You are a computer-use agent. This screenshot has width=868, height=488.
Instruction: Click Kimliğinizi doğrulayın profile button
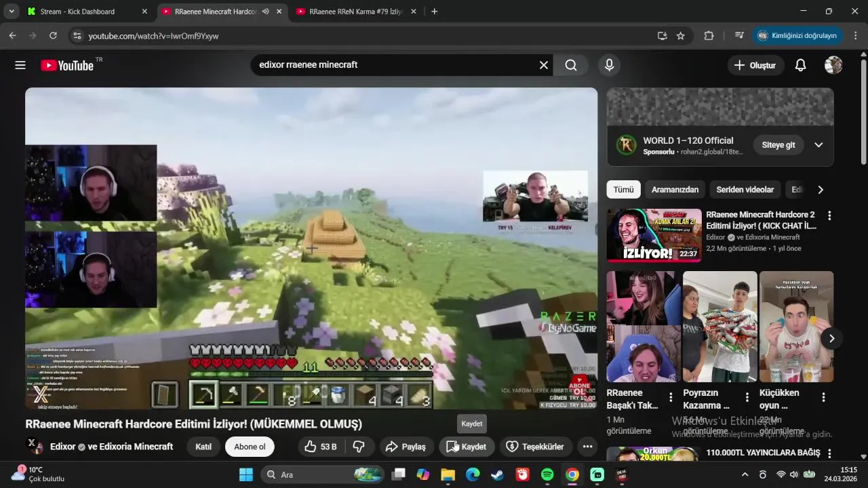pyautogui.click(x=797, y=36)
